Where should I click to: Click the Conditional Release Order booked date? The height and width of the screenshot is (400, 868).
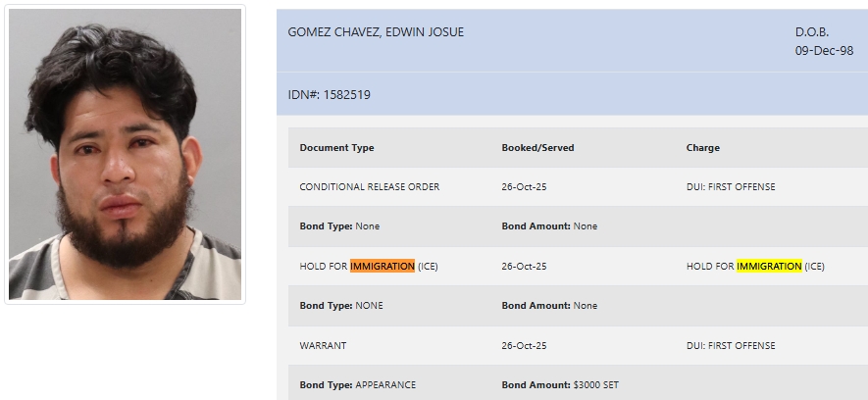[x=524, y=187]
